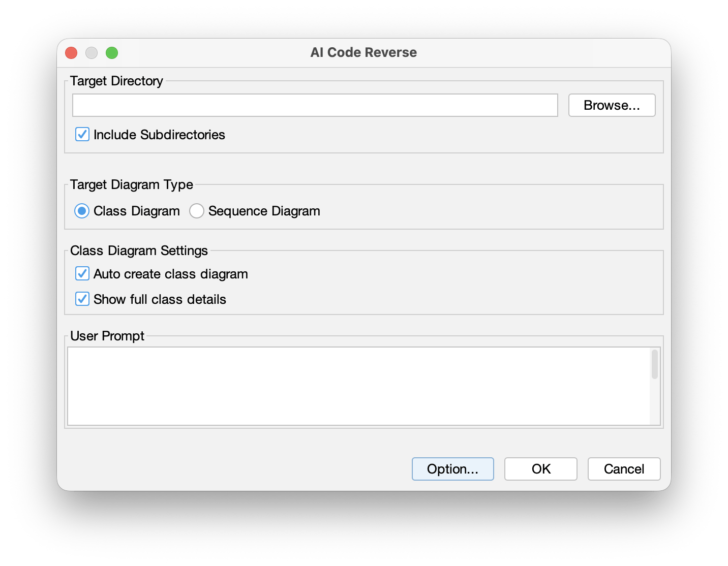Cancel the AI Code Reverse dialog
This screenshot has width=728, height=566.
(624, 469)
